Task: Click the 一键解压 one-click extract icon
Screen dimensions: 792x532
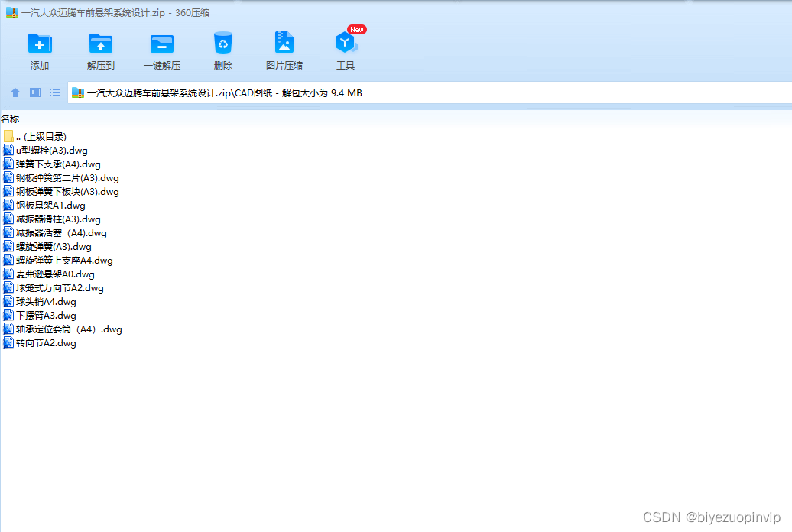Action: 161,44
